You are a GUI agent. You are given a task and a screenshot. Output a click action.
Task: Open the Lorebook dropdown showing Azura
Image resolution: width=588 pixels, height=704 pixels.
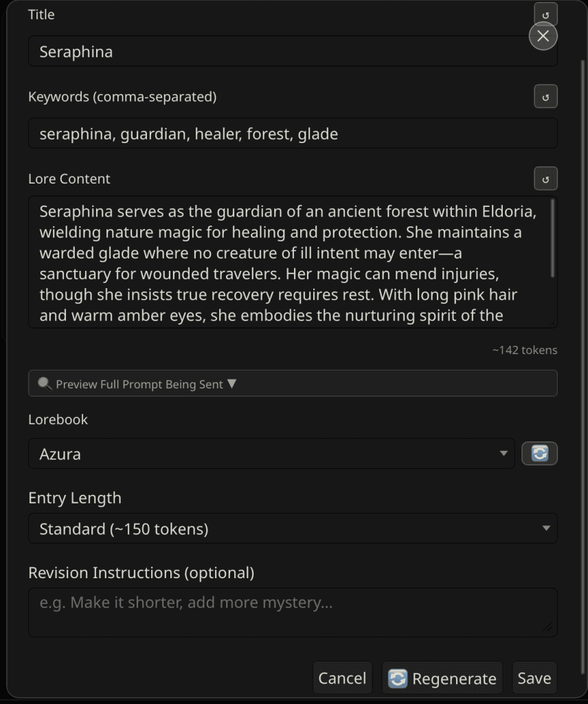tap(271, 454)
